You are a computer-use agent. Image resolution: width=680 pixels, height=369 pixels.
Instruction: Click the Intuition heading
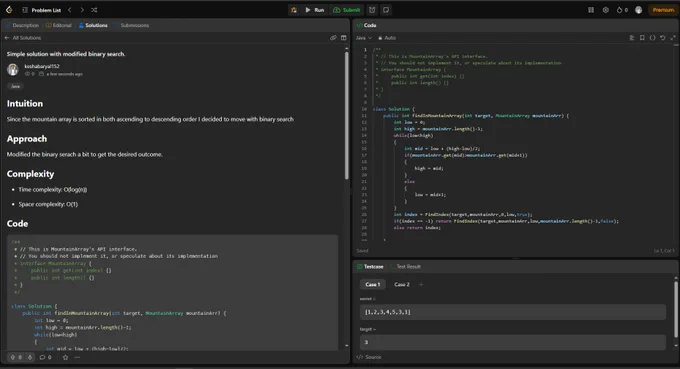click(x=25, y=104)
